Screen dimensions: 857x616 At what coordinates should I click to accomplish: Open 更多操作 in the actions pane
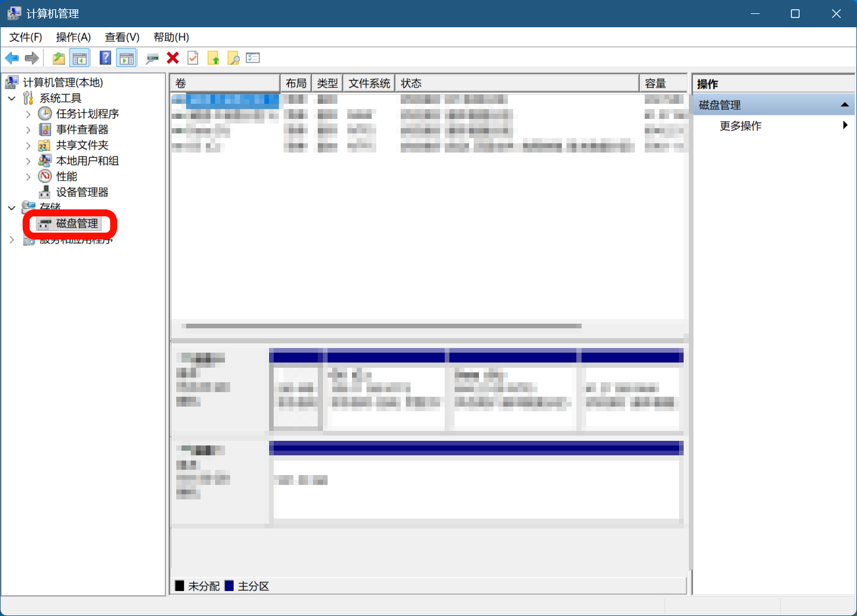click(x=740, y=126)
